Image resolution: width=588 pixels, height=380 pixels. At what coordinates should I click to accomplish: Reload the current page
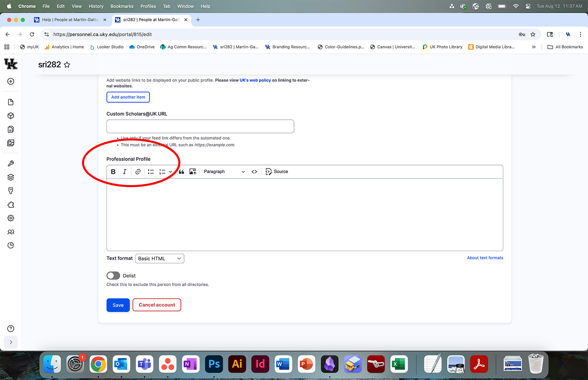pyautogui.click(x=32, y=34)
